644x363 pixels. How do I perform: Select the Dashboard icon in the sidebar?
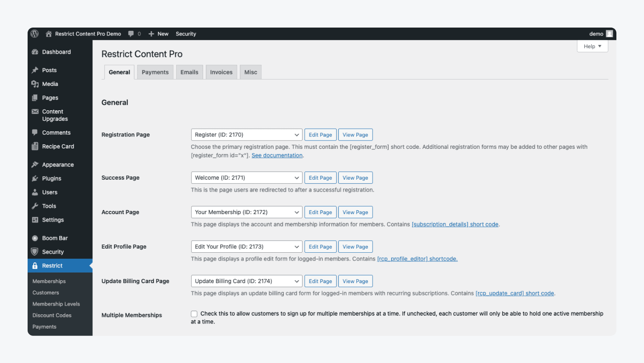pos(36,51)
